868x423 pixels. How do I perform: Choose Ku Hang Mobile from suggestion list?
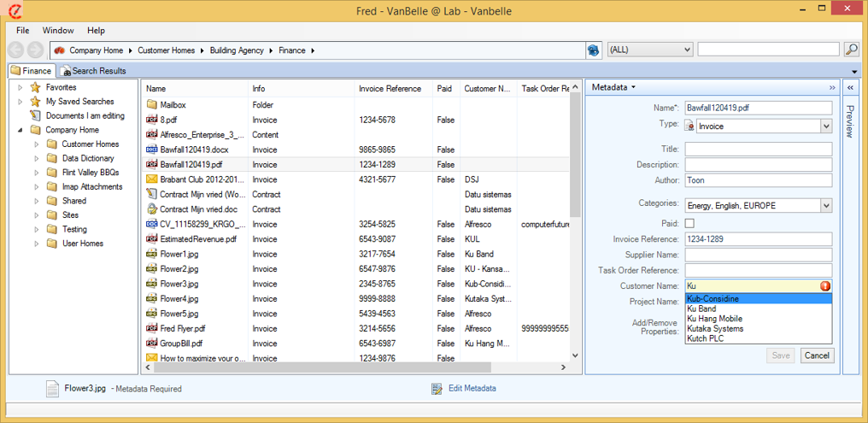tap(714, 319)
